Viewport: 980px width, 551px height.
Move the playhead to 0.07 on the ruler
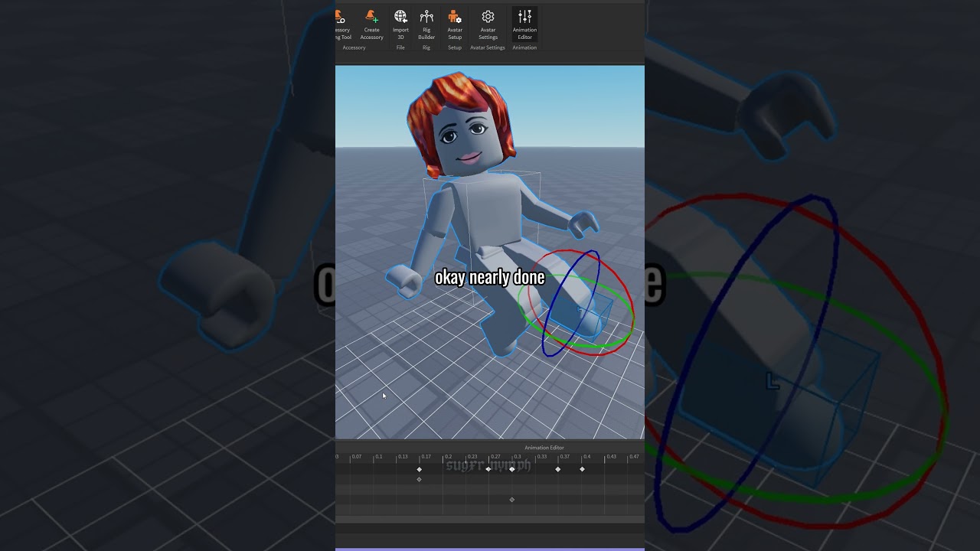(x=357, y=457)
